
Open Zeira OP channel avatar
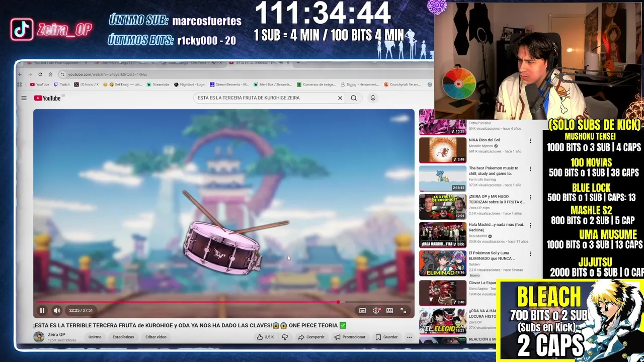pyautogui.click(x=39, y=337)
